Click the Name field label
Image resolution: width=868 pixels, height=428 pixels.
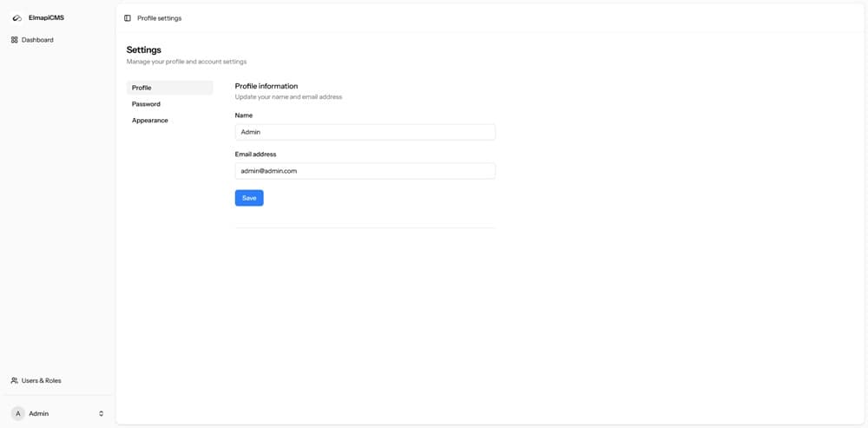coord(244,115)
